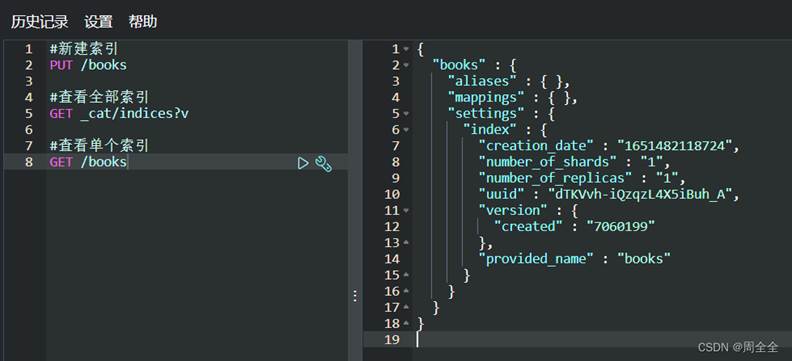This screenshot has width=792, height=361.
Task: Click the uuid value "dTKVvh-iQzqzL4X5iBuh_A"
Action: click(x=640, y=194)
